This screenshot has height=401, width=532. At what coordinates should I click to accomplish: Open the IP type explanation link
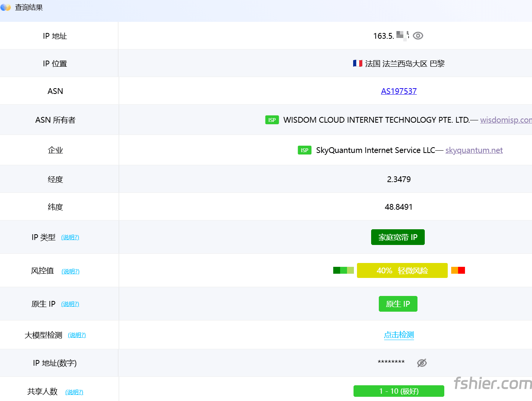70,237
